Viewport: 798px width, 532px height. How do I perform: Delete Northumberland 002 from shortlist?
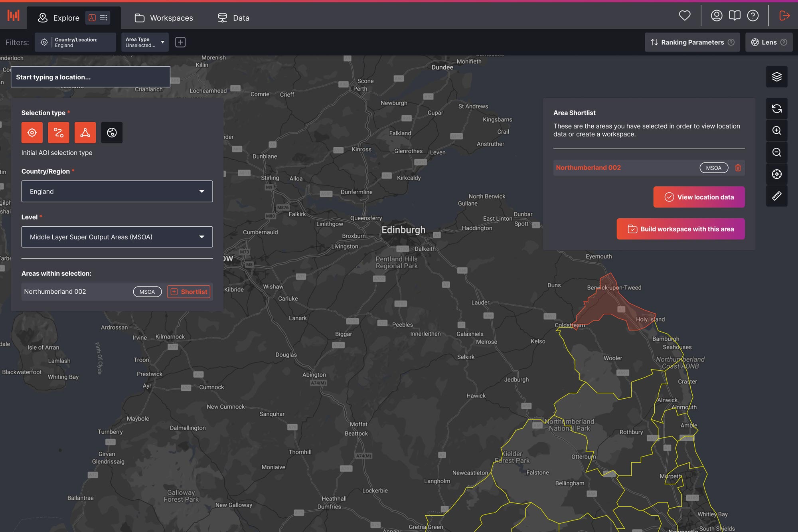coord(738,168)
